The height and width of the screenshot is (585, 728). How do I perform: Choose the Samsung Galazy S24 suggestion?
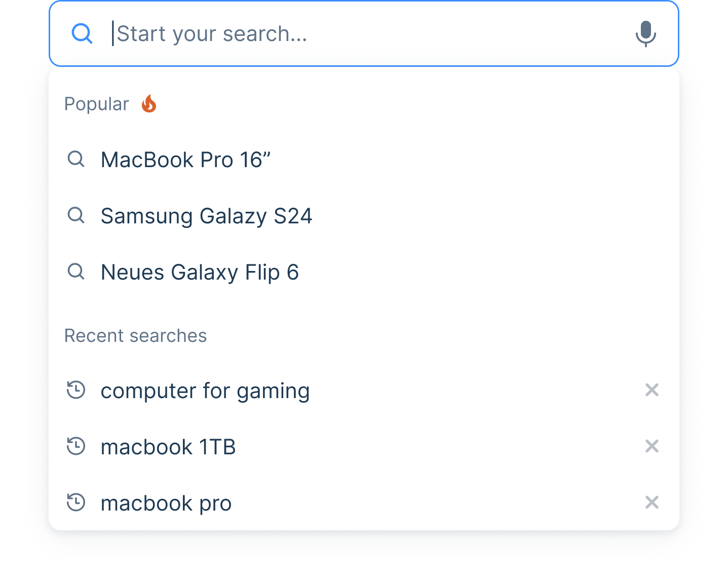(x=206, y=216)
